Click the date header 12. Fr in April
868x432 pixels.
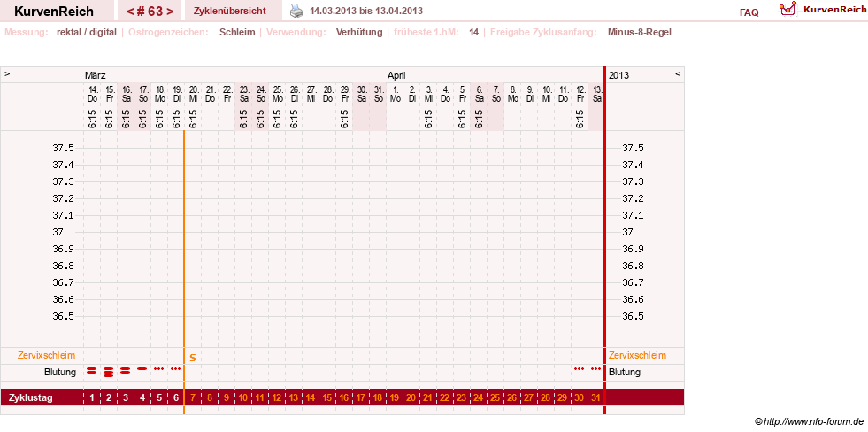[580, 94]
